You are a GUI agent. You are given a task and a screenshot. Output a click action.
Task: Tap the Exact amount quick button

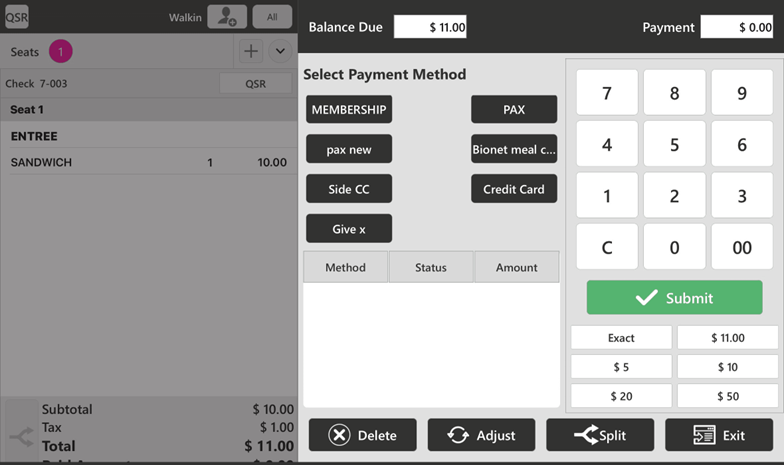tap(621, 338)
